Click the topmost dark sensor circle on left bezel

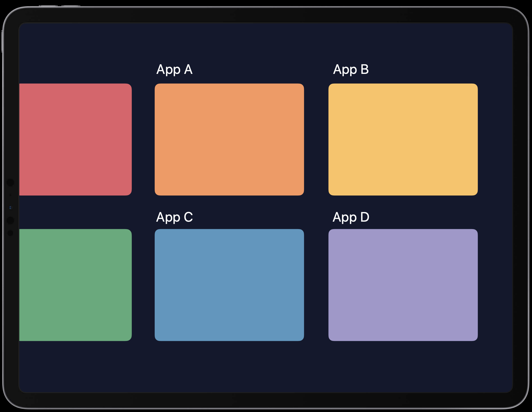[x=10, y=182]
